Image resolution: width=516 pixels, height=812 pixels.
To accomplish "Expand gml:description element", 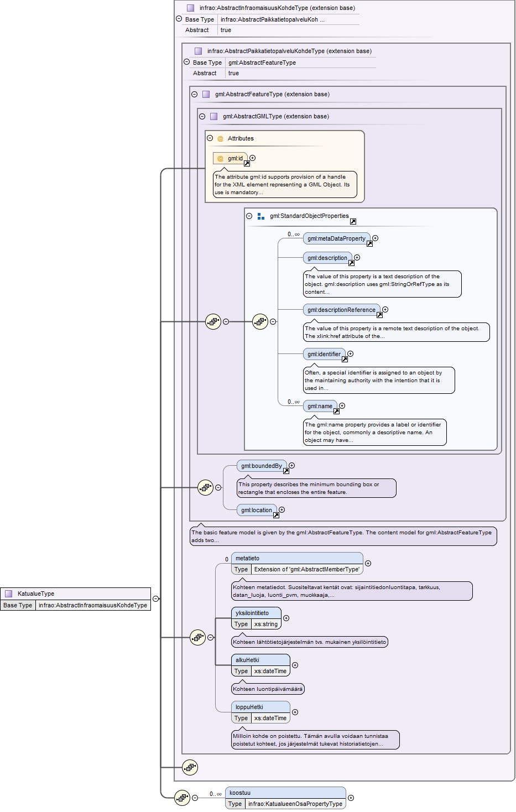I will 357,257.
